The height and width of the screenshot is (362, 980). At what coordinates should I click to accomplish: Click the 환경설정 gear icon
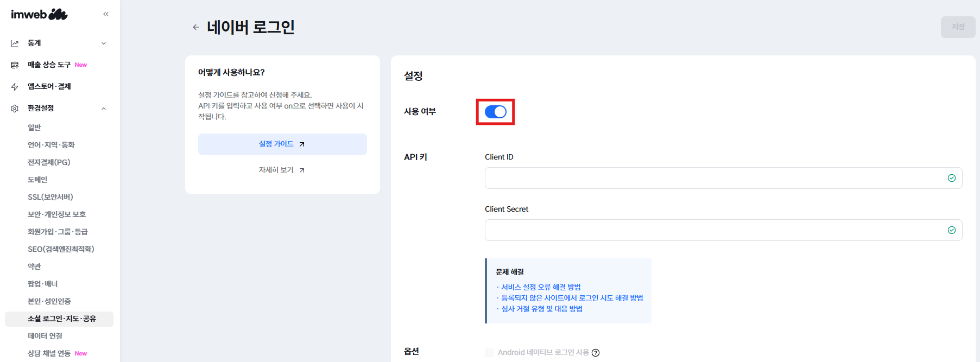15,109
